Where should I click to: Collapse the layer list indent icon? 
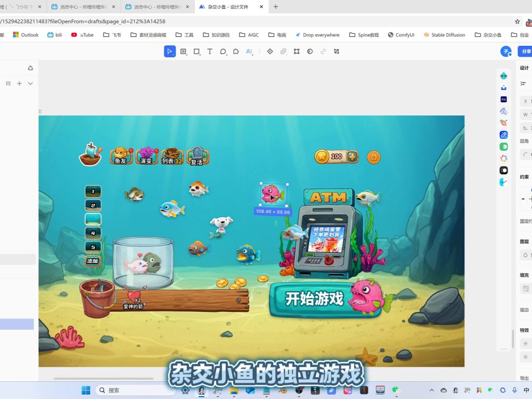pos(8,84)
